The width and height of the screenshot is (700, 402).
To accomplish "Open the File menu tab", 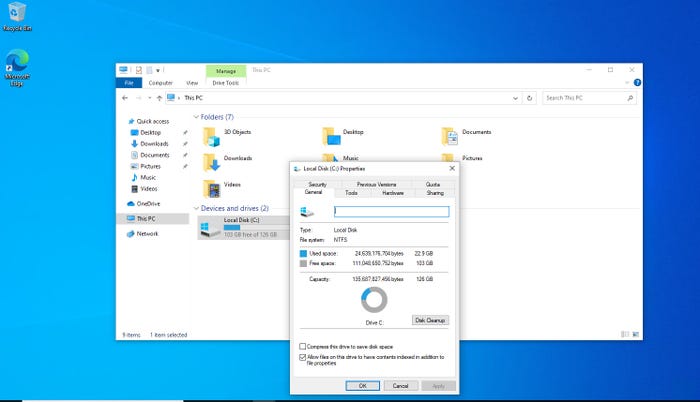I will point(129,83).
